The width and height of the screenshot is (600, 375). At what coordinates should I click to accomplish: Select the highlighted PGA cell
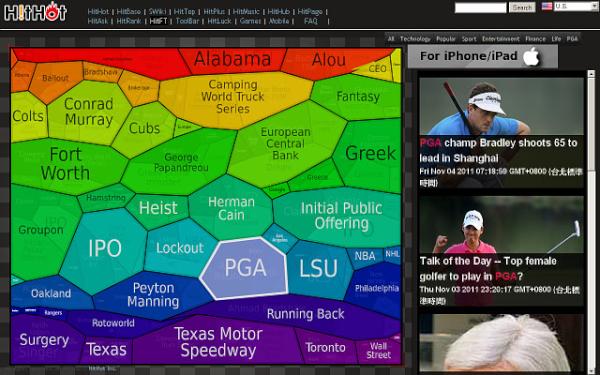pos(245,268)
